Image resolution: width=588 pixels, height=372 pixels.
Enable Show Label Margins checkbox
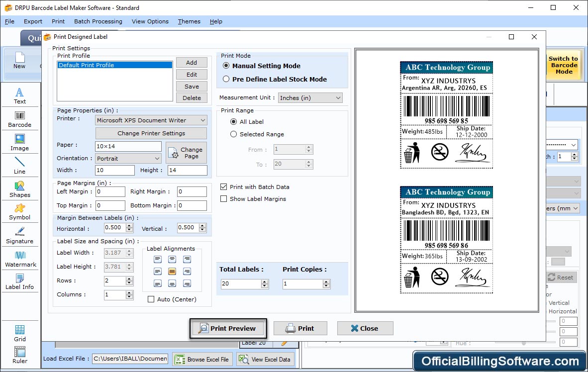[223, 199]
